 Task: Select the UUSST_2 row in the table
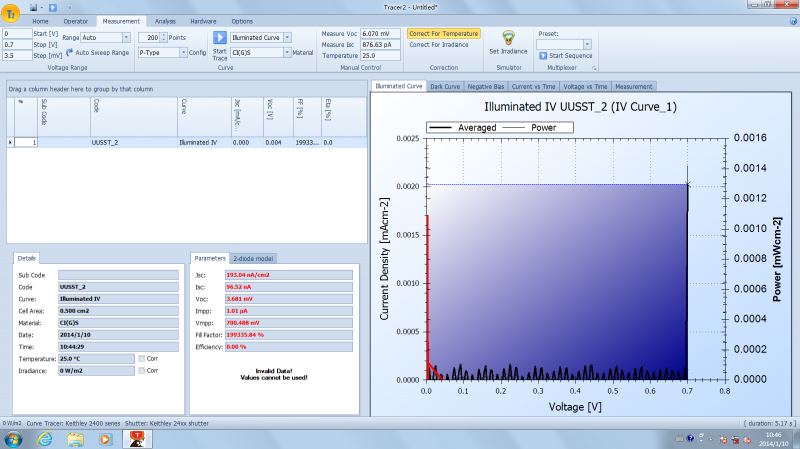[x=104, y=143]
